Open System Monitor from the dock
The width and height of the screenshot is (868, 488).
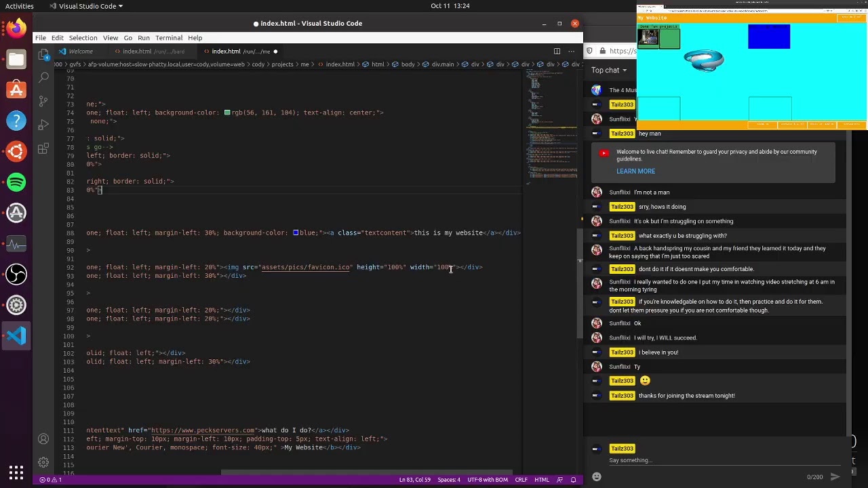coord(16,244)
